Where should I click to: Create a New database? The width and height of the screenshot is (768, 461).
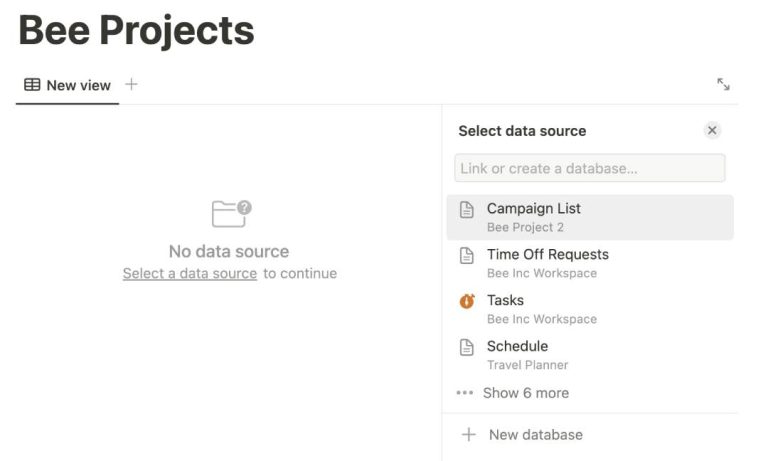(x=535, y=435)
